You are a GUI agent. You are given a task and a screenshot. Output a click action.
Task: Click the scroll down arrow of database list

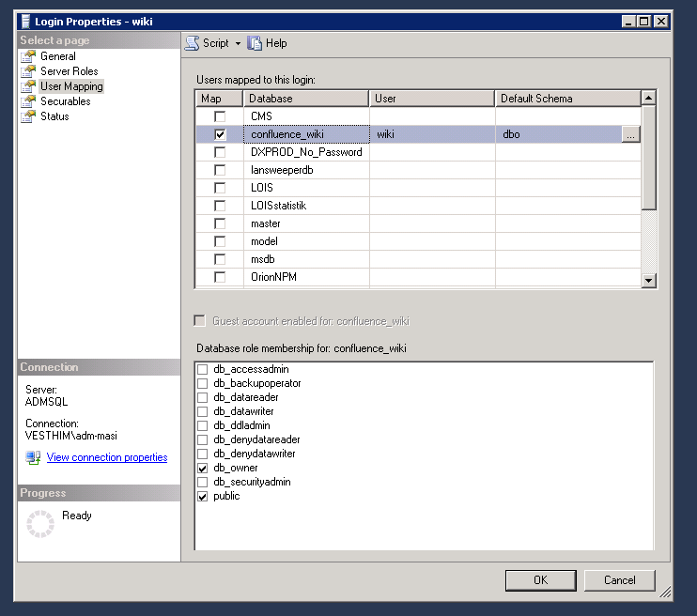click(649, 280)
